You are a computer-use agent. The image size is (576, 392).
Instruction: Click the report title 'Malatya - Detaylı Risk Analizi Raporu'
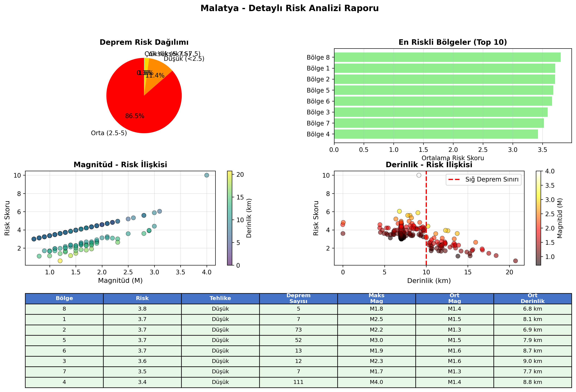coord(289,8)
